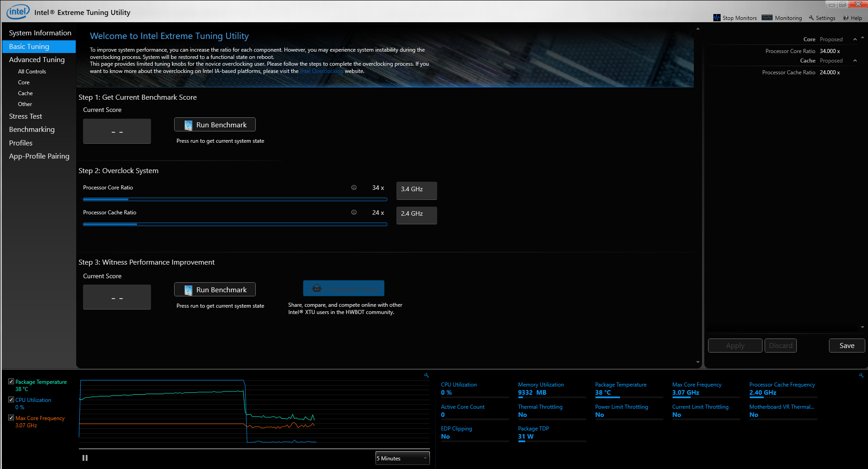Click the CPU Utilization monitor tile

[474, 389]
